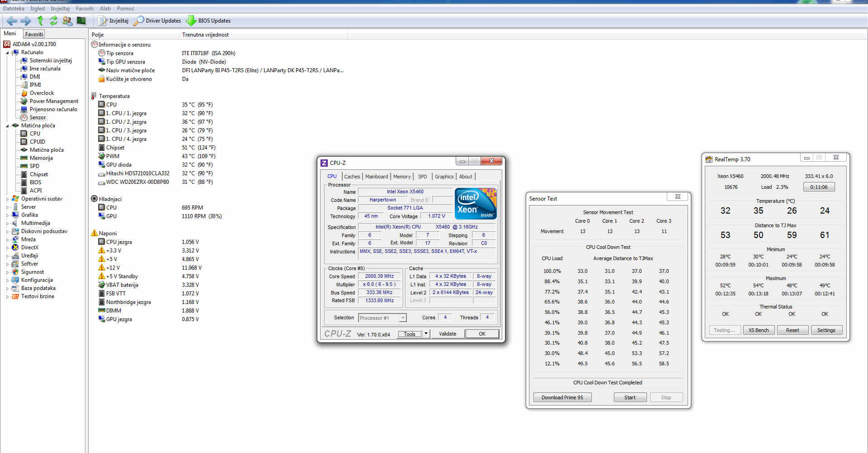Click the XS Bench button in RealTemp
The image size is (868, 453).
tap(758, 330)
